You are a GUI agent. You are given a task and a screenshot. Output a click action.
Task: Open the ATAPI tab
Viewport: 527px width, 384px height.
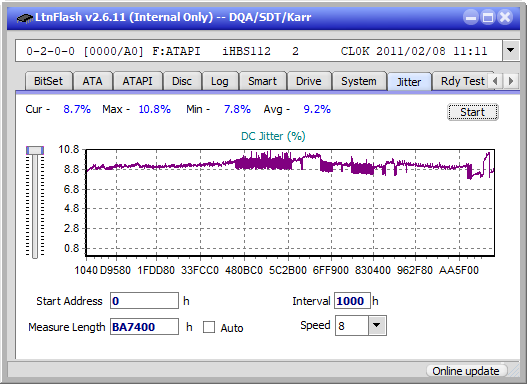[x=137, y=81]
